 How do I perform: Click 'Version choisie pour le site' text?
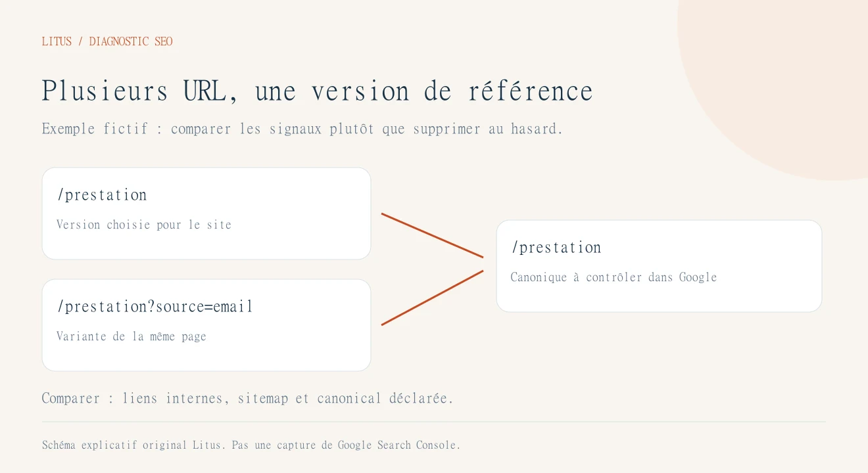[x=144, y=225]
